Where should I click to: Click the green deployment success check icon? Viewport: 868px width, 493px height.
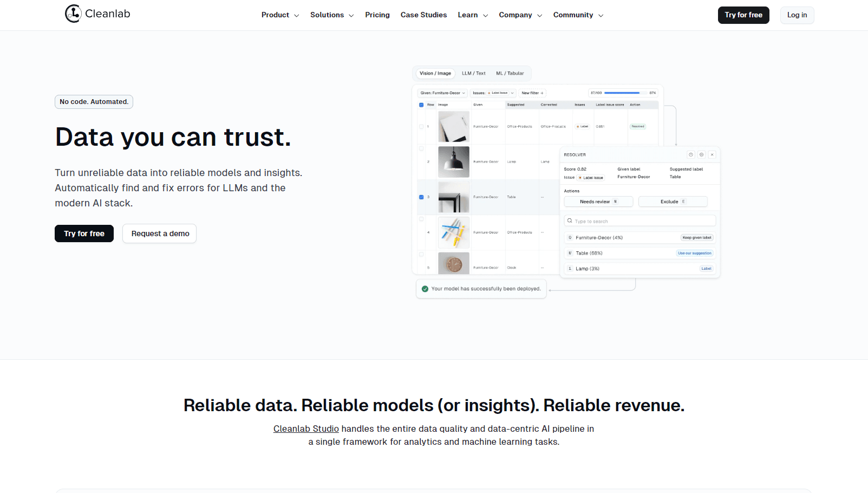tap(425, 289)
